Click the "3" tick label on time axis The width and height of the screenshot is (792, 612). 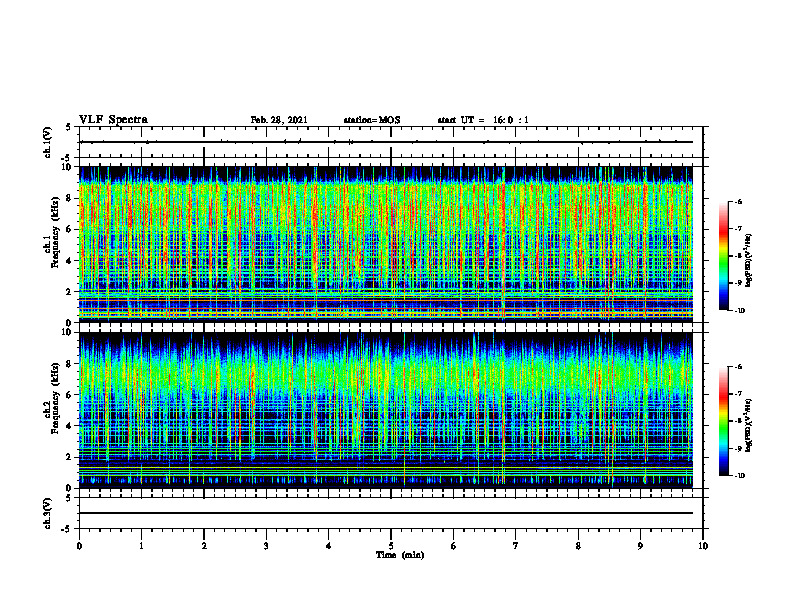pyautogui.click(x=266, y=546)
